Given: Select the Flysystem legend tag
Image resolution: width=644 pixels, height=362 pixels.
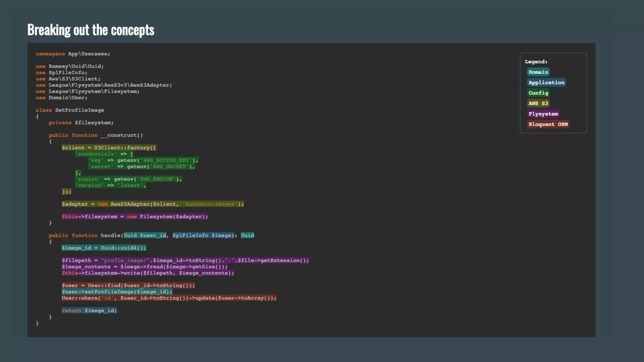Looking at the screenshot, I should tap(543, 114).
